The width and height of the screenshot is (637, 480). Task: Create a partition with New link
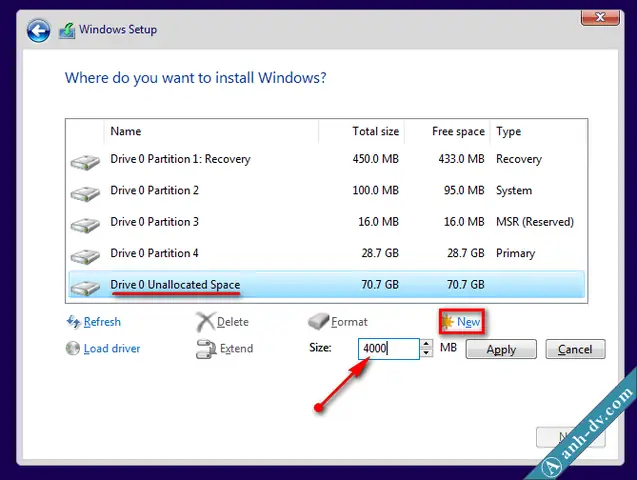coord(468,322)
